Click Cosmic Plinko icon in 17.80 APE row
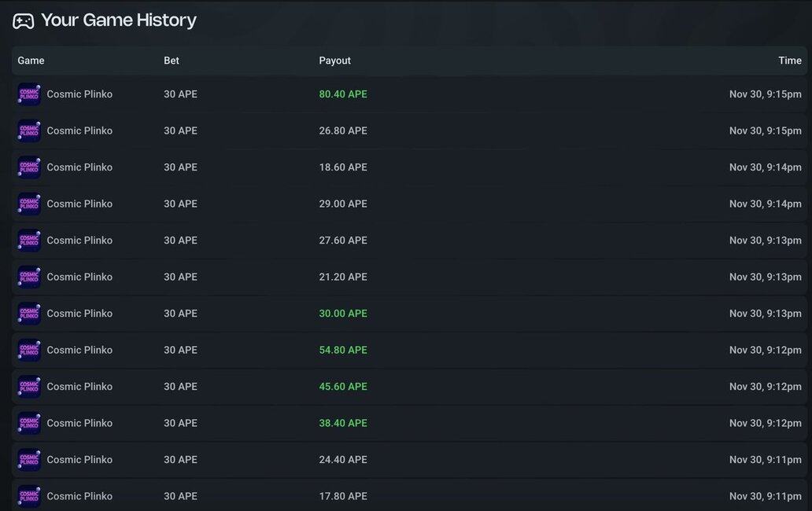812x511 pixels. coord(29,496)
